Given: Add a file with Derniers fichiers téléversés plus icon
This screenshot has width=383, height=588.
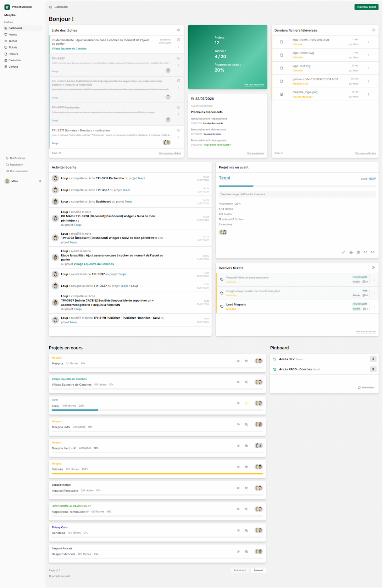Looking at the screenshot, I should [373, 30].
